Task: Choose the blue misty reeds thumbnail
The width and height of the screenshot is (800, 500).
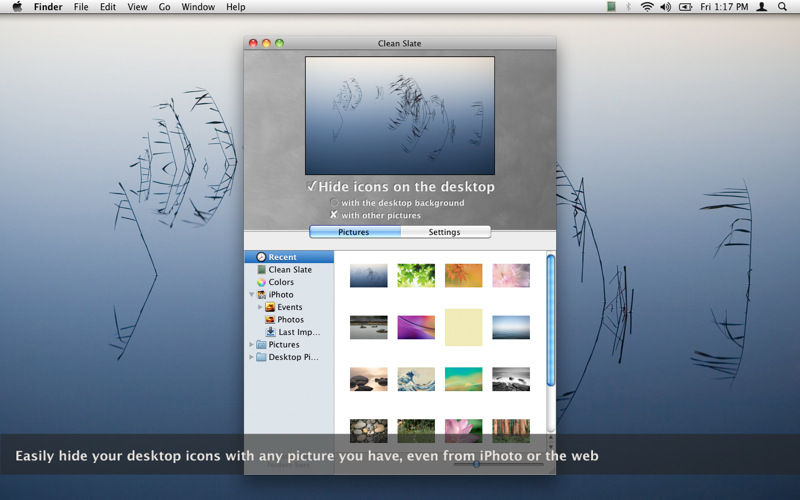Action: (368, 276)
